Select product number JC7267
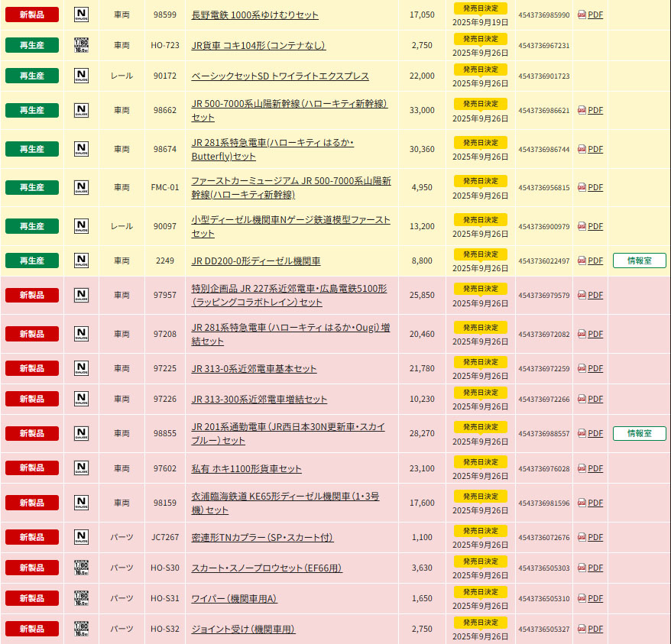The width and height of the screenshot is (671, 644). [x=165, y=537]
